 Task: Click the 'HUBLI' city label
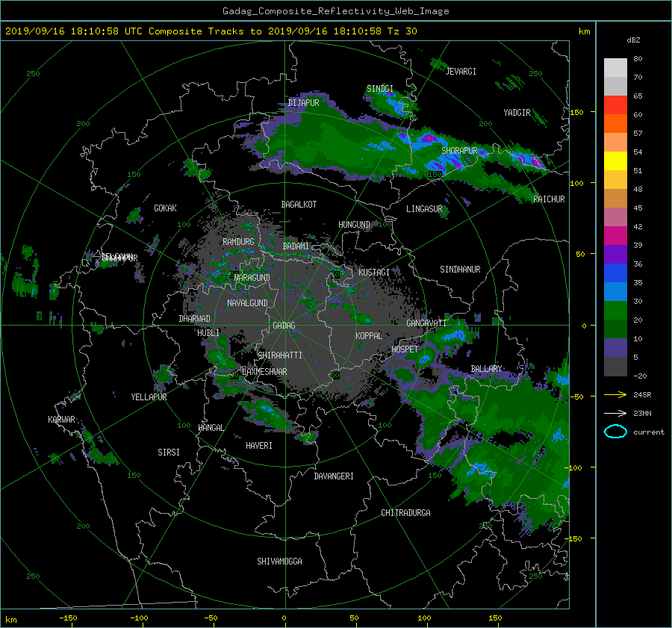tap(208, 332)
